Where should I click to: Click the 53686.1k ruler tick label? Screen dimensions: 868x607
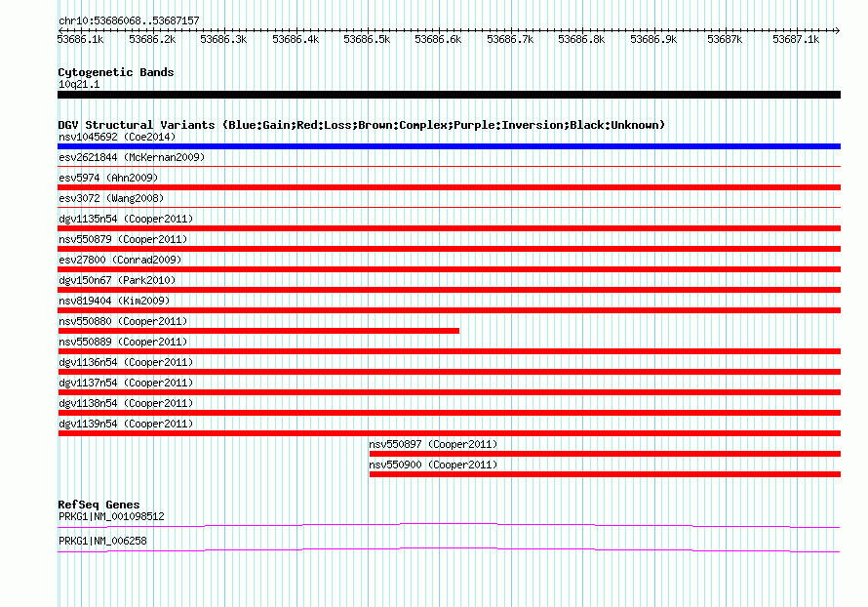(x=80, y=39)
